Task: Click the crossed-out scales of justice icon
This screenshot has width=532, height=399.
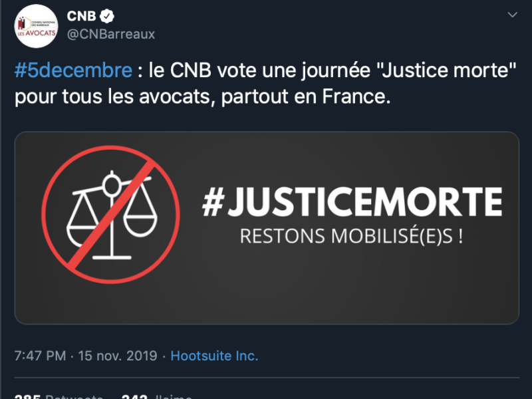Action: tap(111, 215)
